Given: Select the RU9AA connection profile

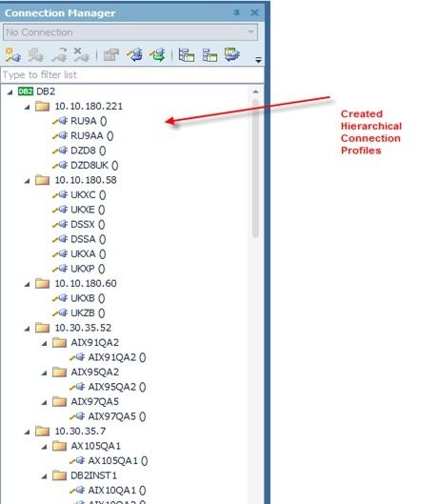Looking at the screenshot, I should (x=91, y=136).
